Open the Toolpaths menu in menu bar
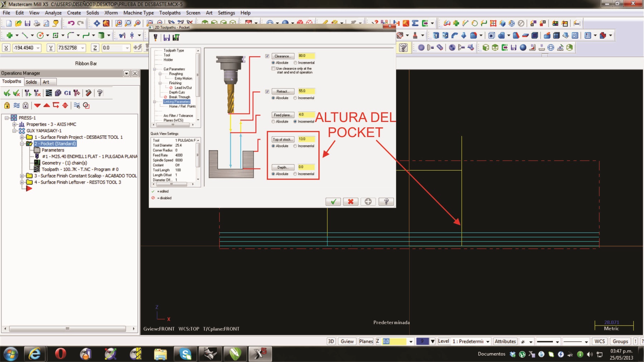 (170, 13)
